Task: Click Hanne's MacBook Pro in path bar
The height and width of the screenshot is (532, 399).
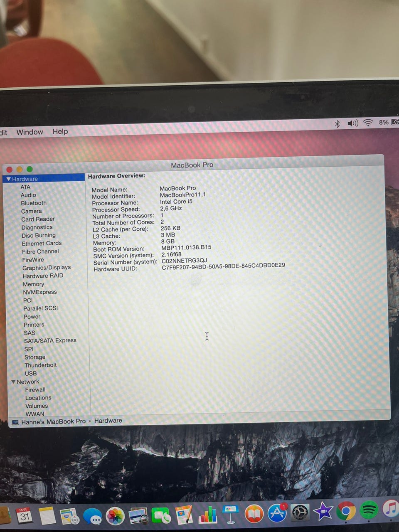Action: 53,421
